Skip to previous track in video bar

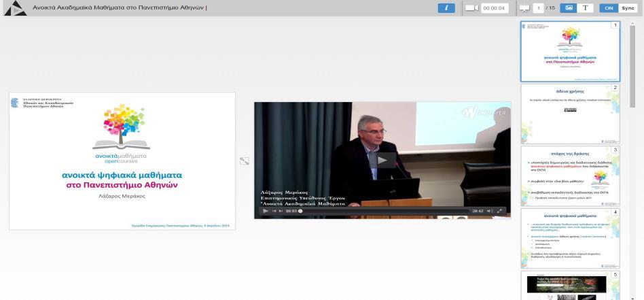point(274,211)
